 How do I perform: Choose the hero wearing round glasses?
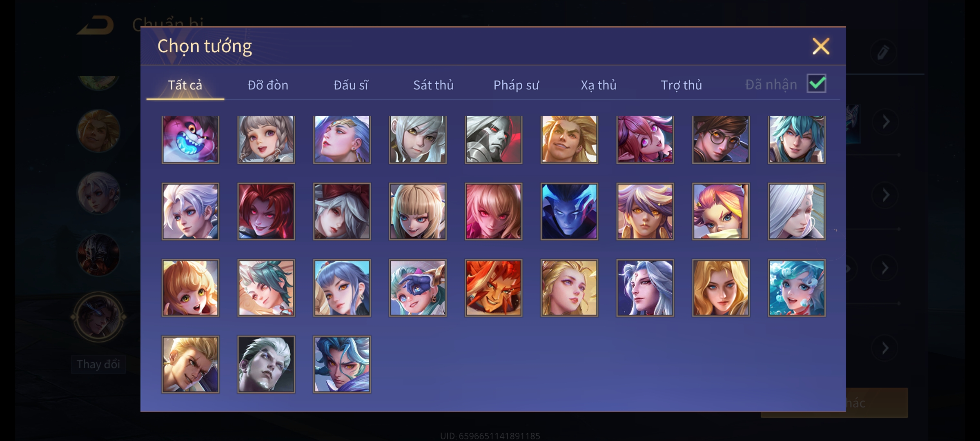[721, 139]
